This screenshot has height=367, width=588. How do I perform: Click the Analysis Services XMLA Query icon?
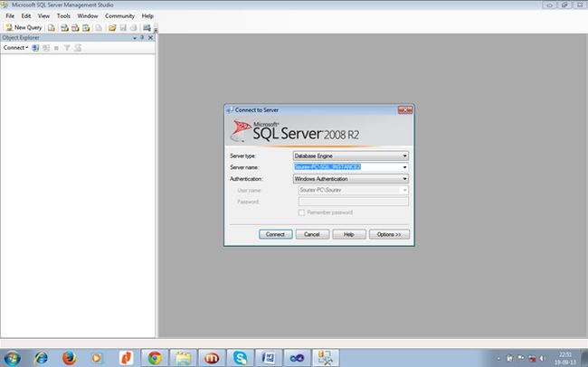tap(86, 28)
